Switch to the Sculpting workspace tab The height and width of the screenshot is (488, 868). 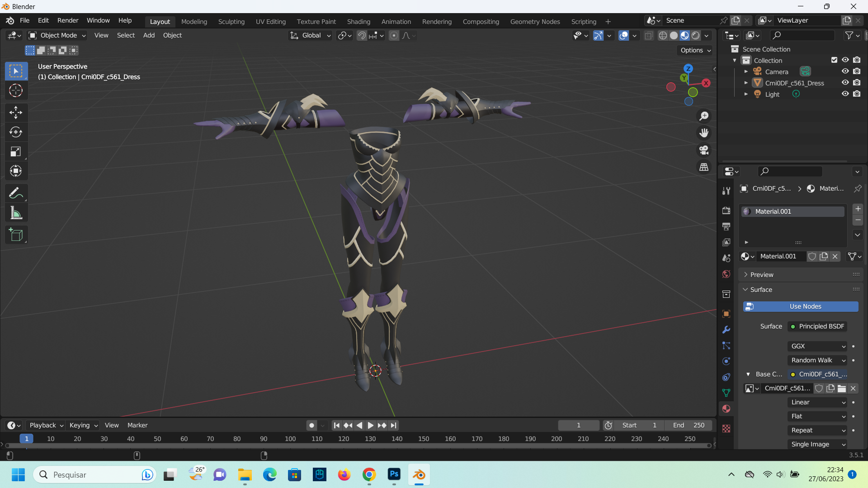pyautogui.click(x=231, y=22)
